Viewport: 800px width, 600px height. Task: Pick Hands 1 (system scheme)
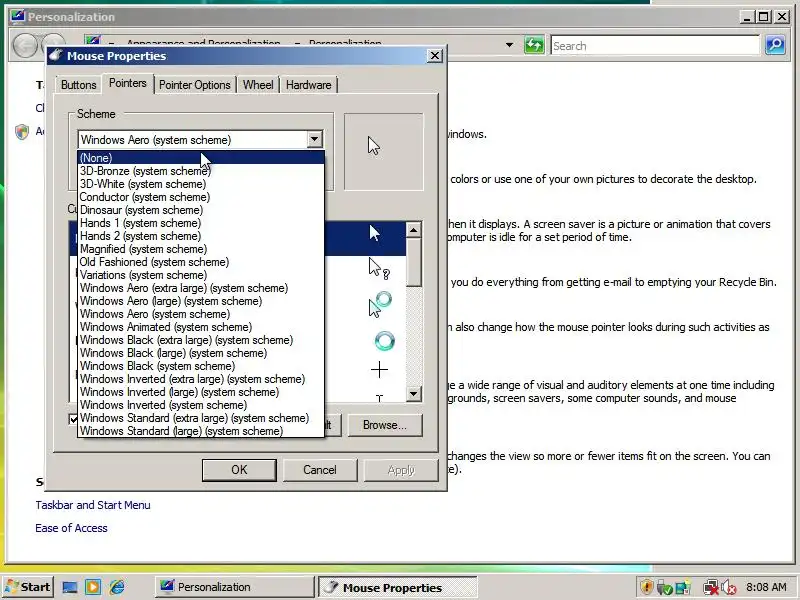[201, 223]
